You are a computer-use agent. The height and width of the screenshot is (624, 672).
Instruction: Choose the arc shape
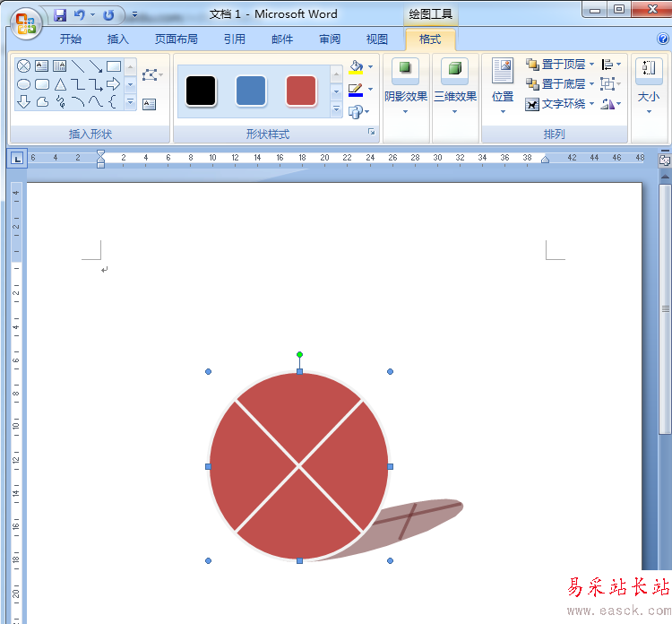coord(78,101)
